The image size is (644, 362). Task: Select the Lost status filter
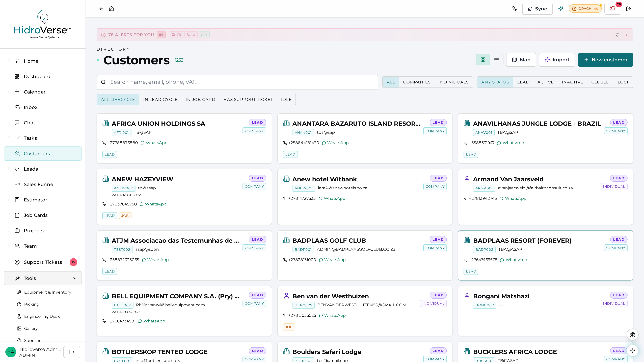(x=623, y=82)
